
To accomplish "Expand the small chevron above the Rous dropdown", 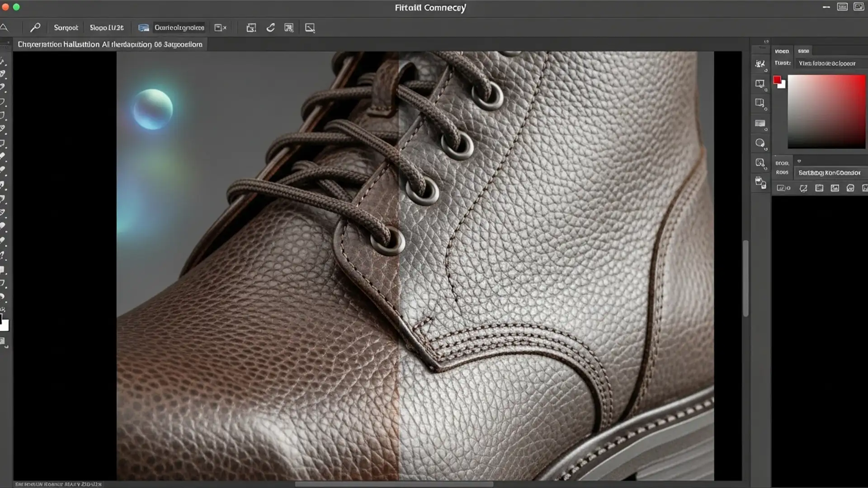I will (799, 161).
